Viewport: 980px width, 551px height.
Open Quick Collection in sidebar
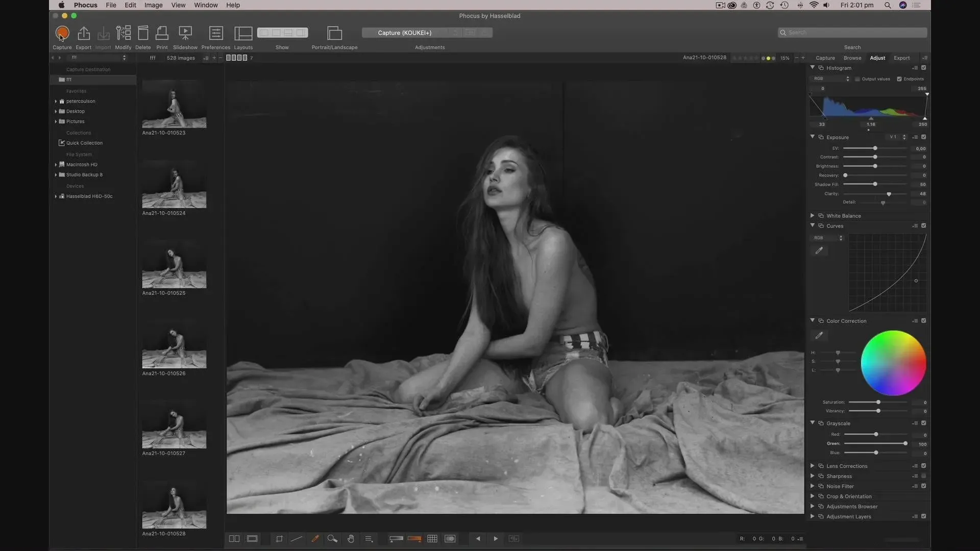(84, 143)
